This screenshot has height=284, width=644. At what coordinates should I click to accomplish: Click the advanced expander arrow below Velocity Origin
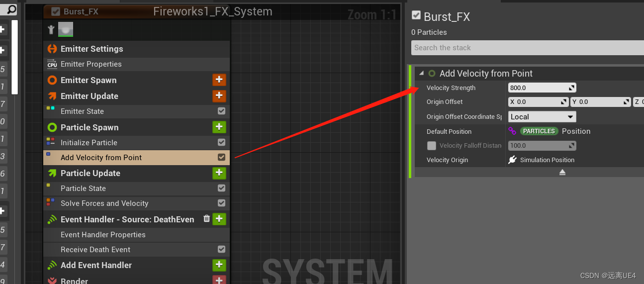click(562, 172)
